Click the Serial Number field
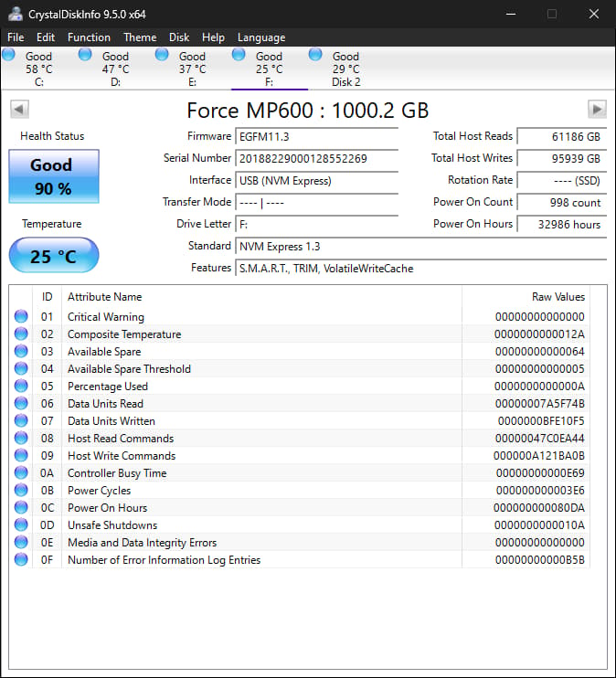 click(x=316, y=159)
